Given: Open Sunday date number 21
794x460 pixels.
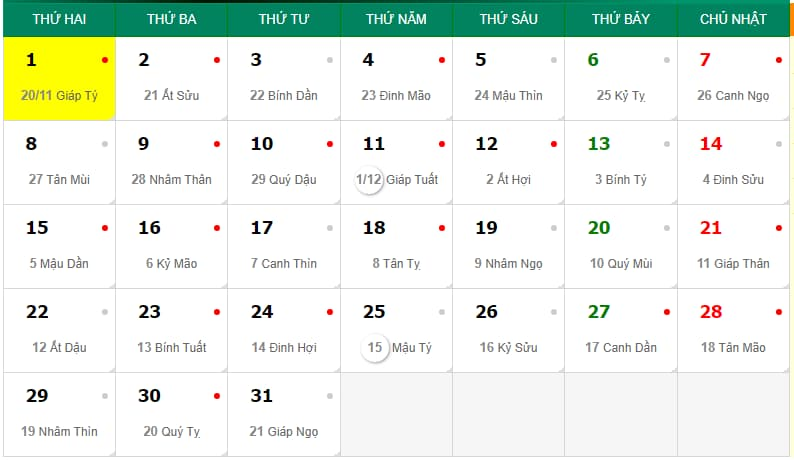Looking at the screenshot, I should pos(711,228).
